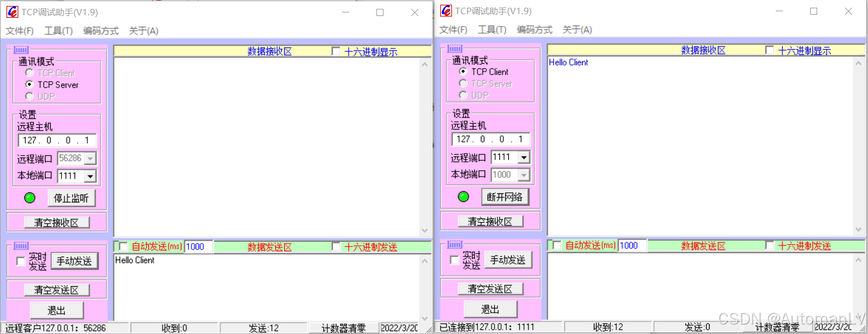Click 收到:0 status in left window
This screenshot has height=334, width=868.
coord(174,328)
